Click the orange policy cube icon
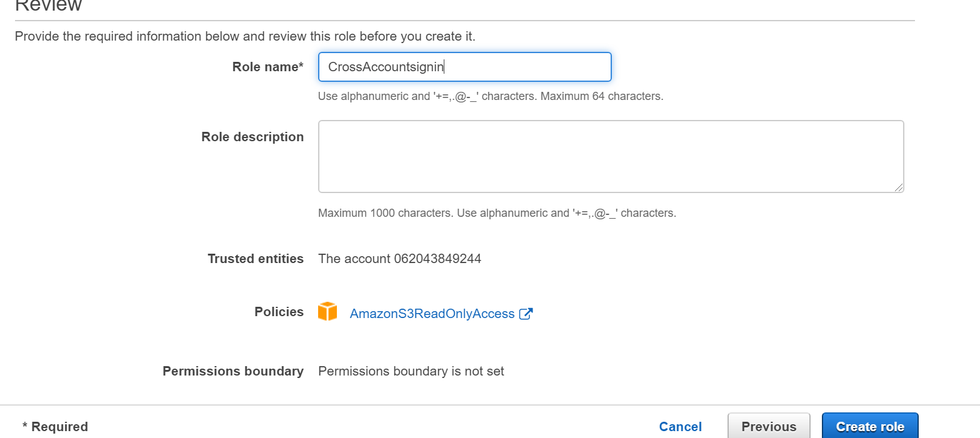The height and width of the screenshot is (438, 980). pos(327,312)
